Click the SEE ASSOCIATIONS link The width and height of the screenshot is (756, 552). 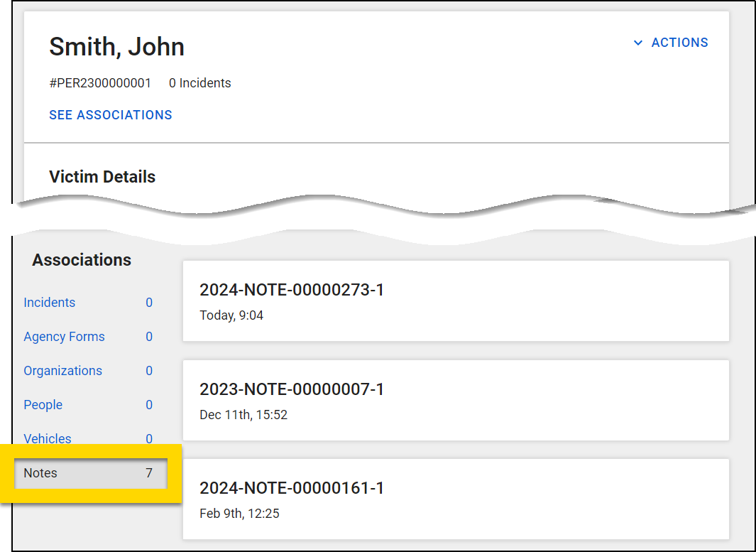click(111, 115)
